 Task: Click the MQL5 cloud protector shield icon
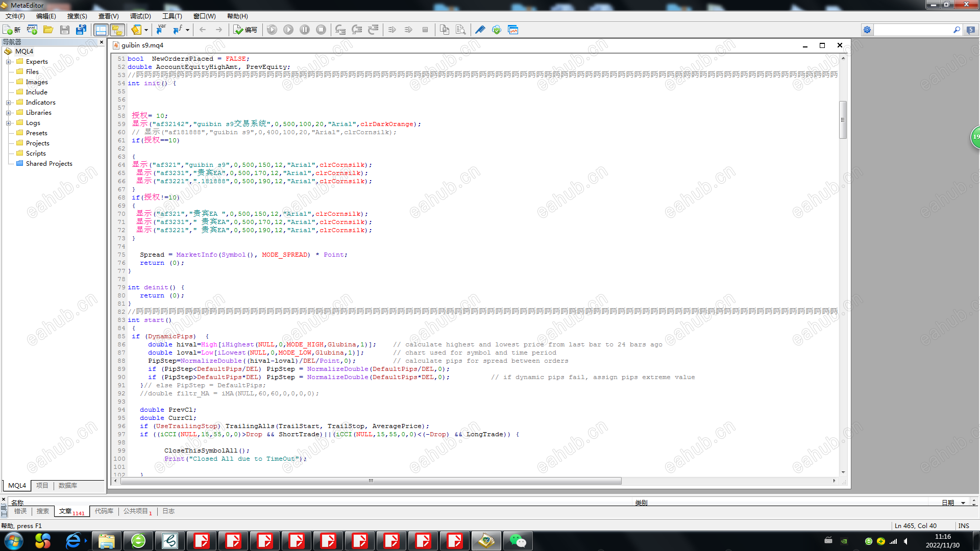(x=496, y=30)
